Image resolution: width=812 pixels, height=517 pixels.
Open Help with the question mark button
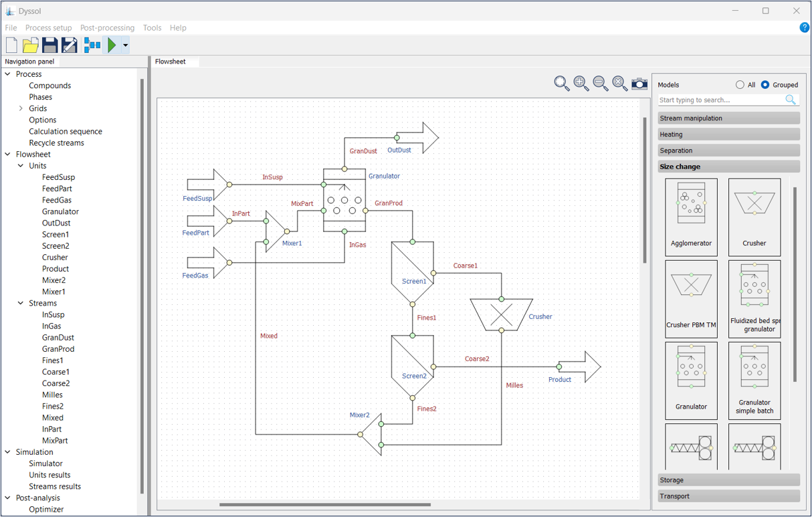coord(804,27)
